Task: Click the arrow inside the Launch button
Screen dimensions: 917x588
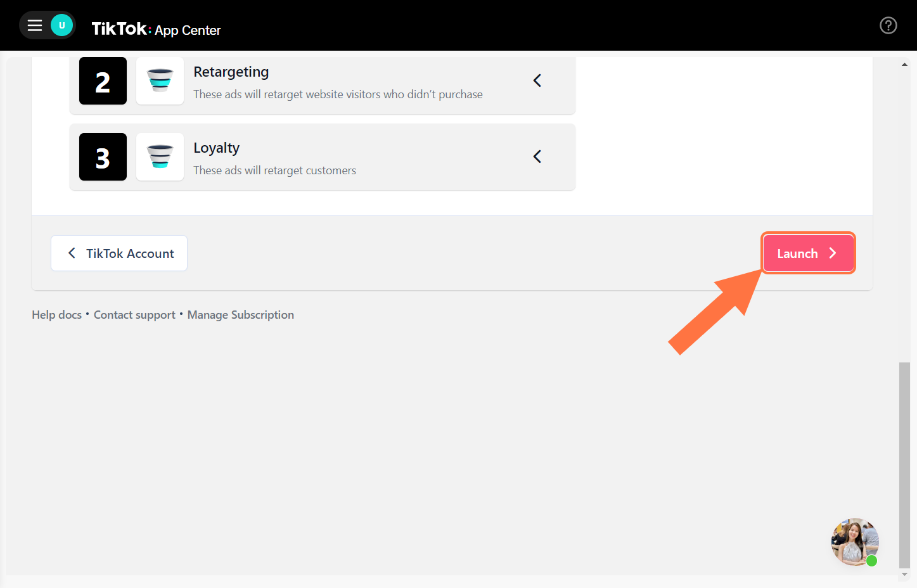Action: tap(832, 253)
